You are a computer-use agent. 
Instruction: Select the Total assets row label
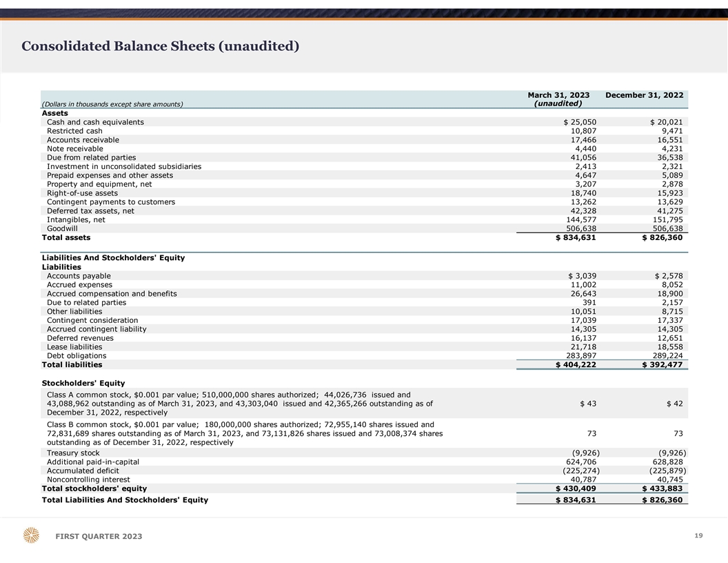(66, 237)
